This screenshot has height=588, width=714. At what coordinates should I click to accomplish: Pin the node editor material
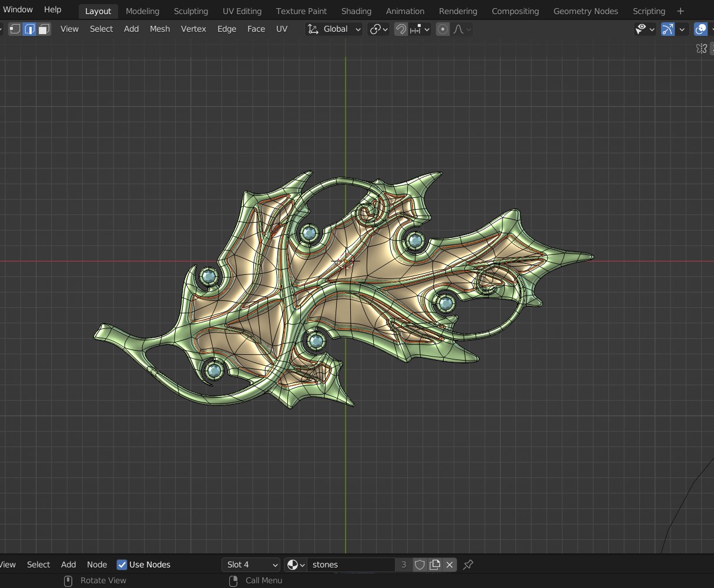coord(468,565)
